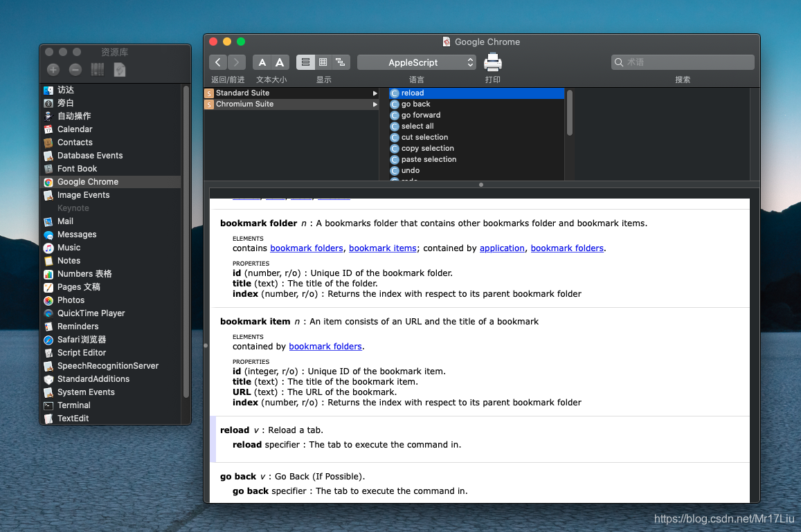801x532 pixels.
Task: Open the application link in bookmark folder elements
Action: (x=502, y=248)
